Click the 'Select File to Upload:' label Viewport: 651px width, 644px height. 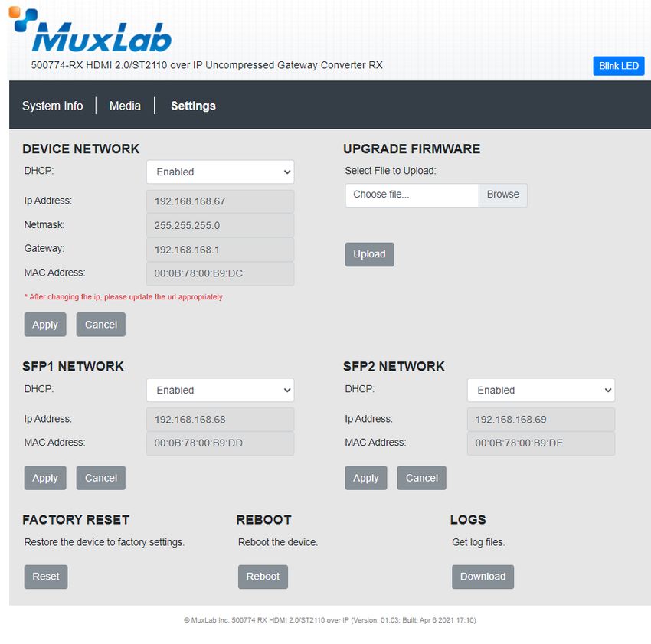coord(391,171)
